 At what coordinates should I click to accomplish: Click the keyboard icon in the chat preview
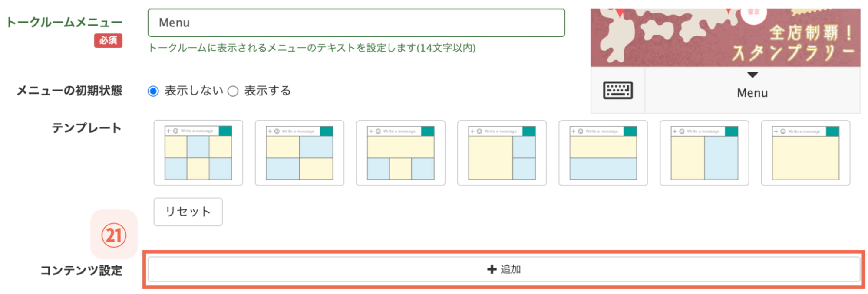[617, 91]
